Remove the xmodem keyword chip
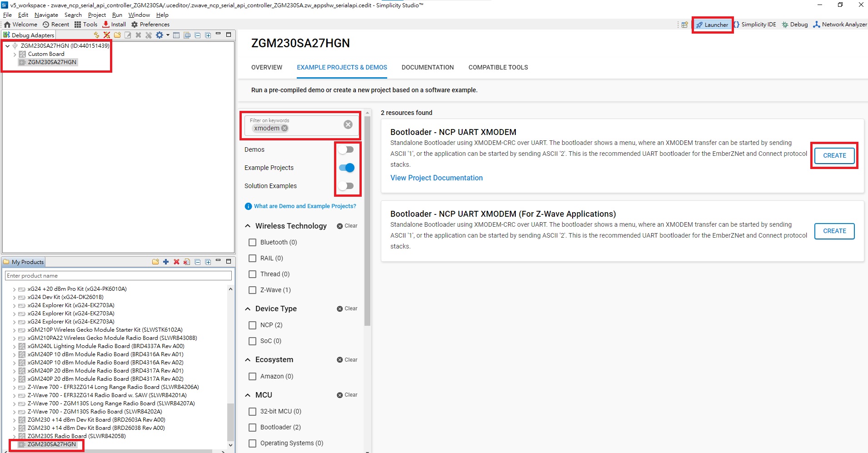 284,128
